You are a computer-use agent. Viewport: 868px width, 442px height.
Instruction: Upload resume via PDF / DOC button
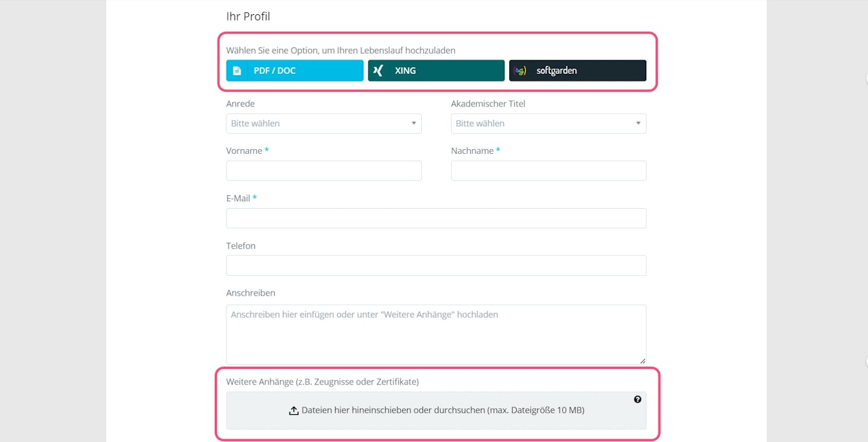(x=294, y=71)
